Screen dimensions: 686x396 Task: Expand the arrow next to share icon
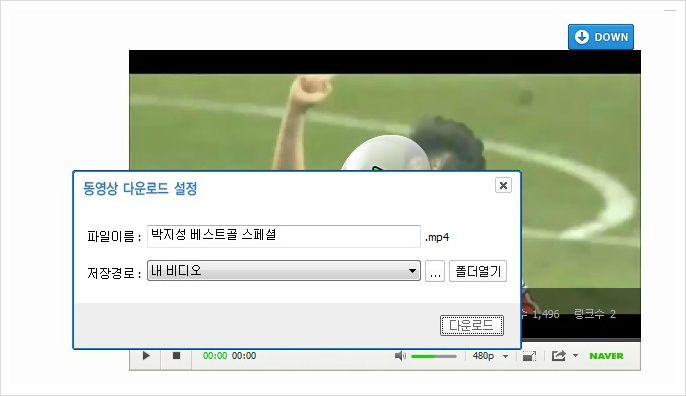575,355
